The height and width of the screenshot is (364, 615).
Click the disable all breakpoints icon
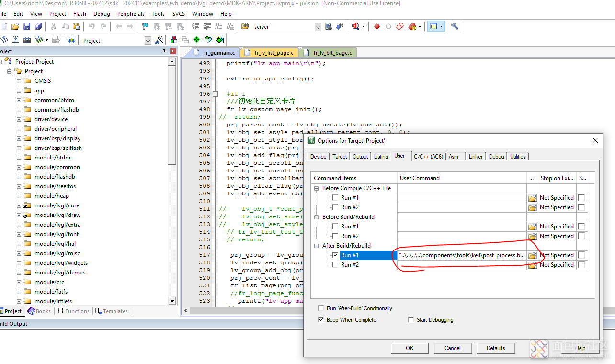click(400, 26)
